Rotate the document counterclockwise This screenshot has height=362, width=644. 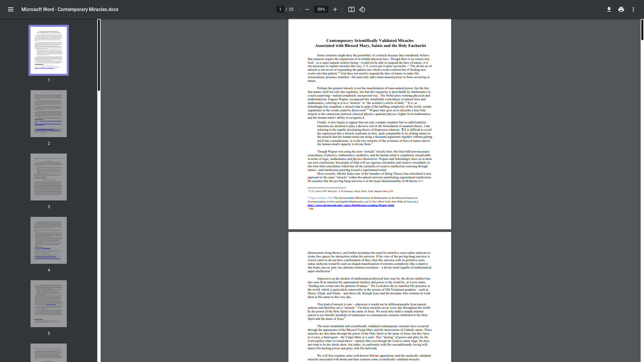[x=362, y=9]
